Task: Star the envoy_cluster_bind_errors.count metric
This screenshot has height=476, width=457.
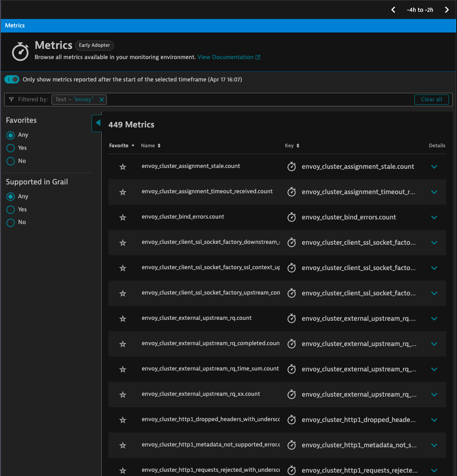Action: (123, 217)
